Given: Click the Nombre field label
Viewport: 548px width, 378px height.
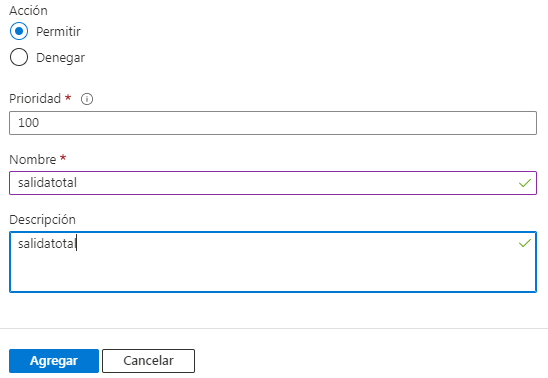Looking at the screenshot, I should [x=33, y=160].
